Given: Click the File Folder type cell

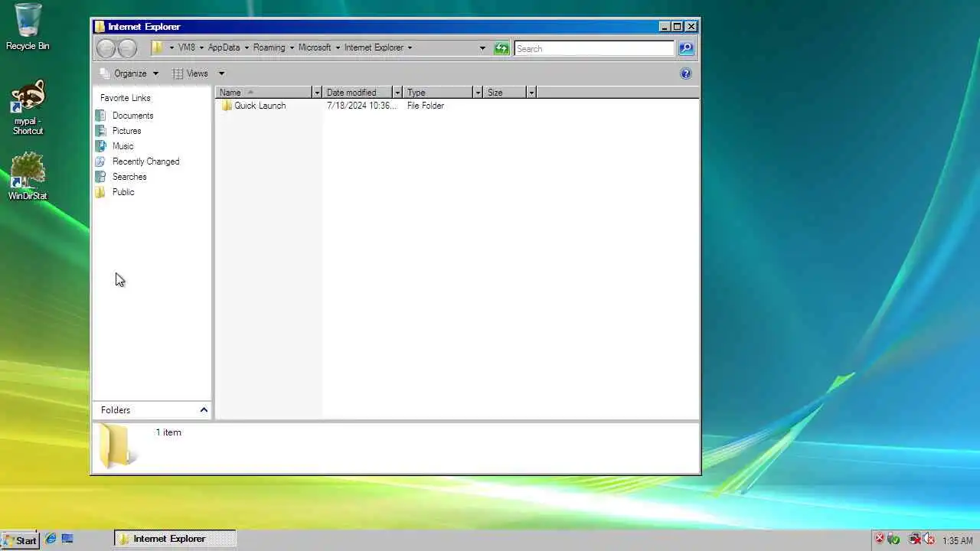Looking at the screenshot, I should (426, 106).
